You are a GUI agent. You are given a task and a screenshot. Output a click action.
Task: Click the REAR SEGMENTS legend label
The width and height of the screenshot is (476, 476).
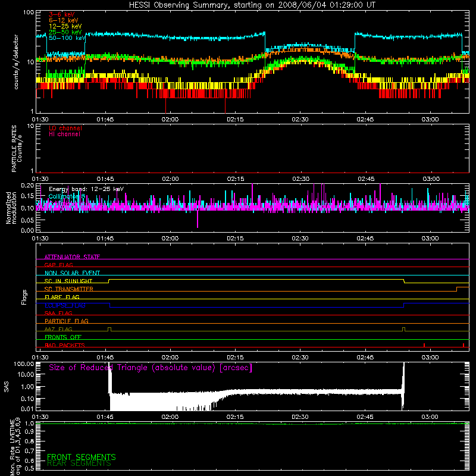(x=79, y=464)
